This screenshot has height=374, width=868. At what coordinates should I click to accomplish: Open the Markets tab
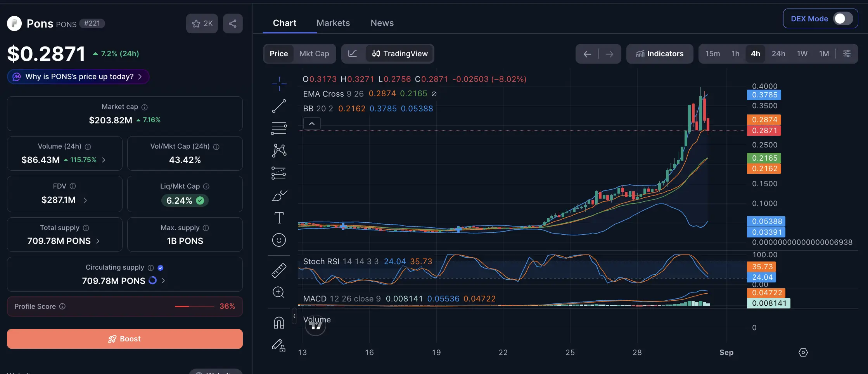(x=333, y=23)
